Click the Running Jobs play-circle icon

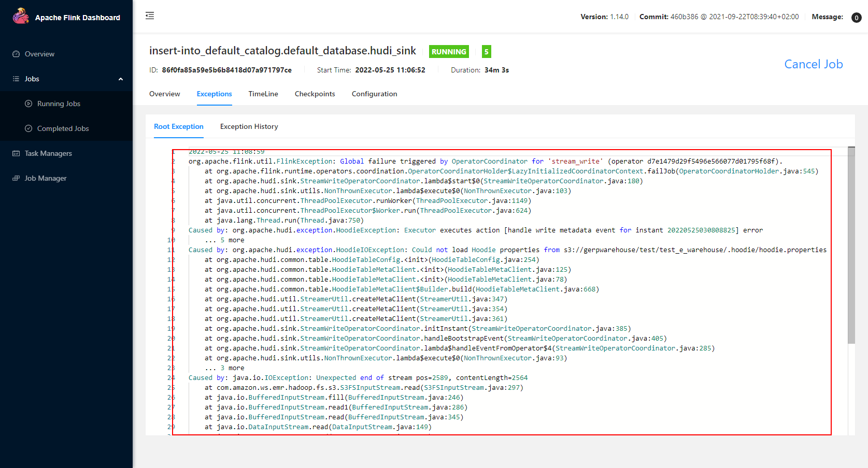[x=29, y=104]
